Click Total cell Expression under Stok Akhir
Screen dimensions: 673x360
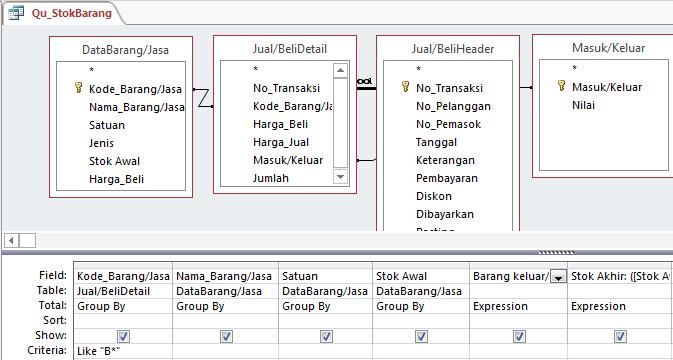[x=620, y=306]
